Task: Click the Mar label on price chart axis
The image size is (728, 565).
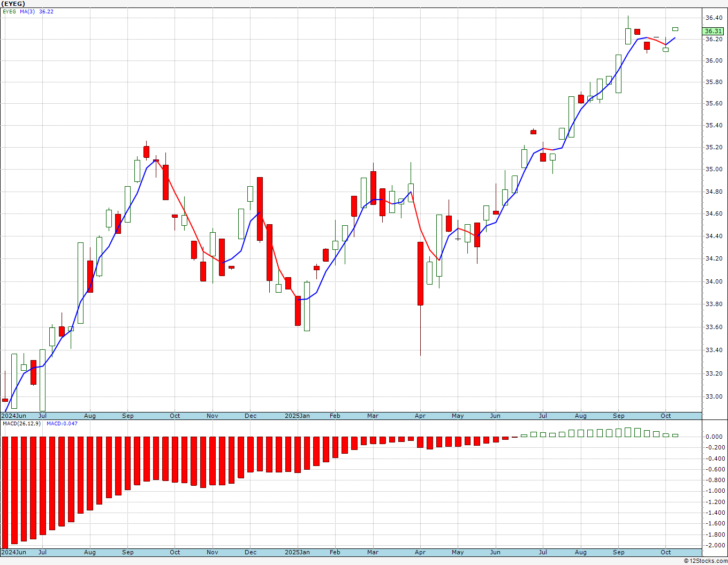Action: pos(373,416)
